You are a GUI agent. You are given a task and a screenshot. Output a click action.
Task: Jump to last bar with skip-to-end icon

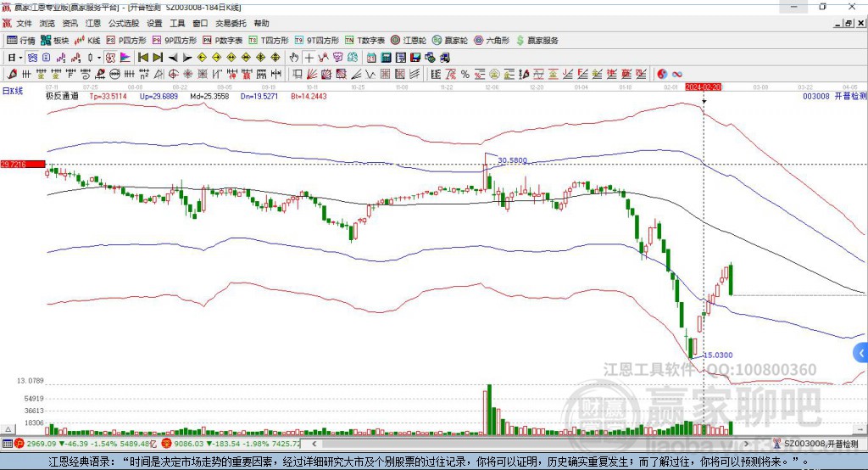coord(158,58)
